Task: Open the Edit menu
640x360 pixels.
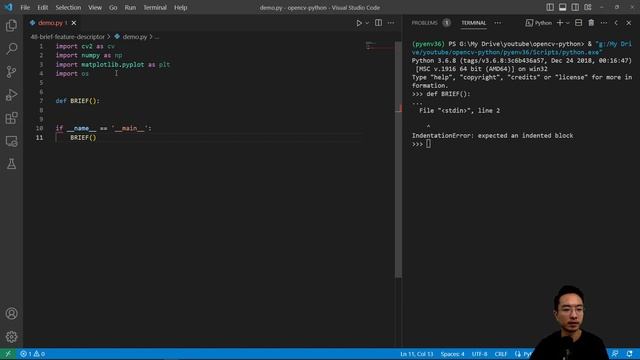Action: pos(42,7)
